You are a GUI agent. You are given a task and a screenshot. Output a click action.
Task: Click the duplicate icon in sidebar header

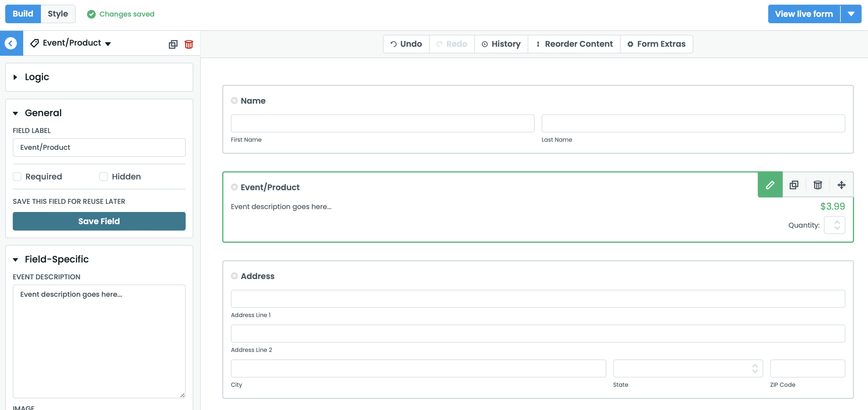point(173,44)
